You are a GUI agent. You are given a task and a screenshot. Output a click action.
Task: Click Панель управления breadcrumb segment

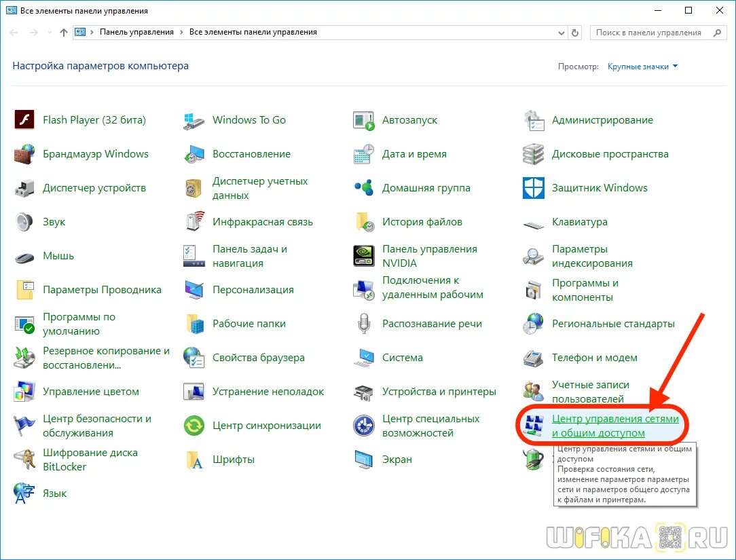(x=136, y=32)
